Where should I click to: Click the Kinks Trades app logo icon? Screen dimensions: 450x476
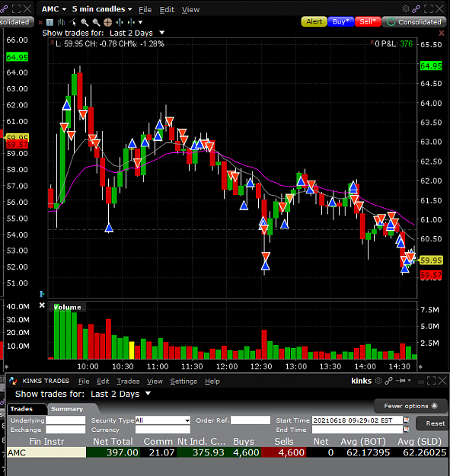click(13, 381)
